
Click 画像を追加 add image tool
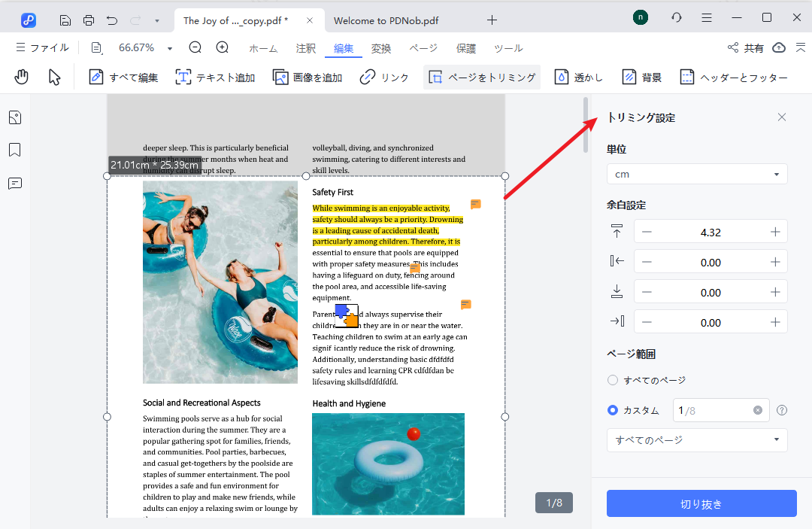point(308,78)
